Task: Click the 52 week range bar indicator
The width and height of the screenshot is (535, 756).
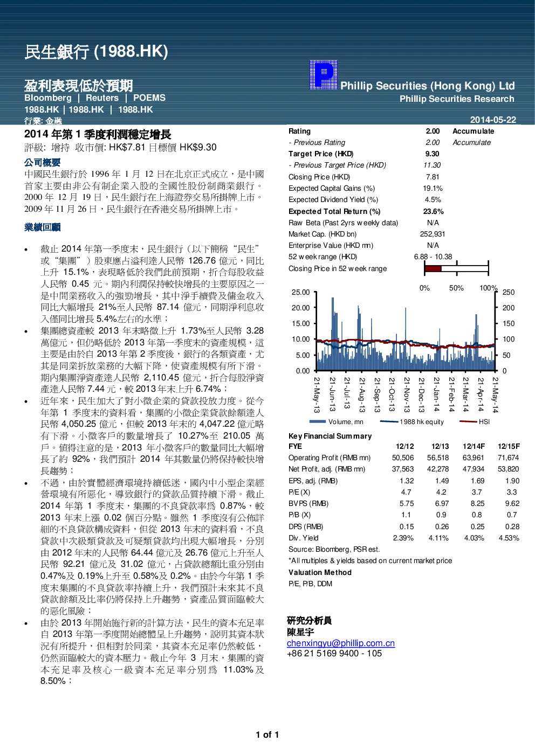Action: click(x=456, y=268)
